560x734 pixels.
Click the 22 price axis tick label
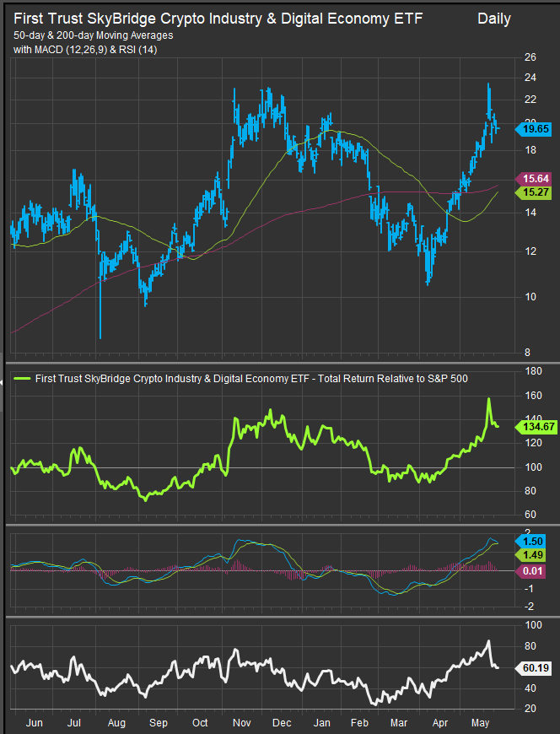coord(530,100)
